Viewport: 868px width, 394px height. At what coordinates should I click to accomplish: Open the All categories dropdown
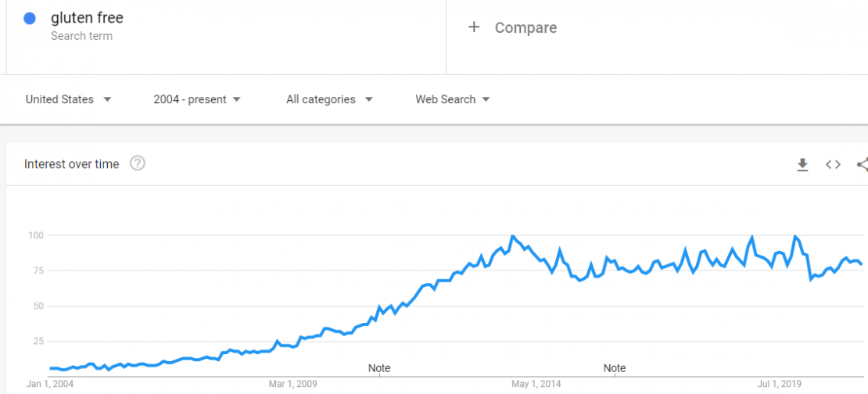tap(329, 99)
